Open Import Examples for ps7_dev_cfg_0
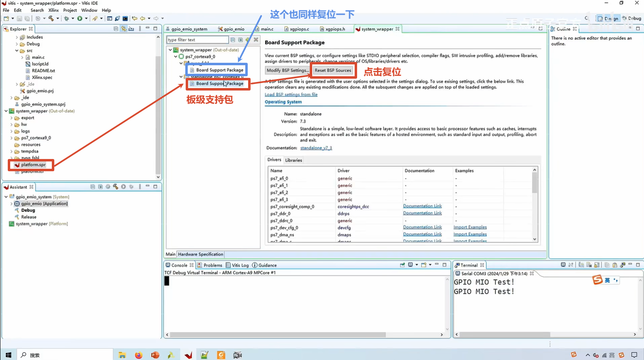 (x=470, y=227)
